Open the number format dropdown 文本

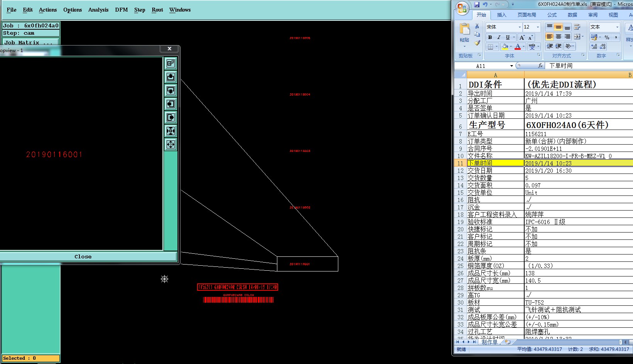click(x=617, y=27)
